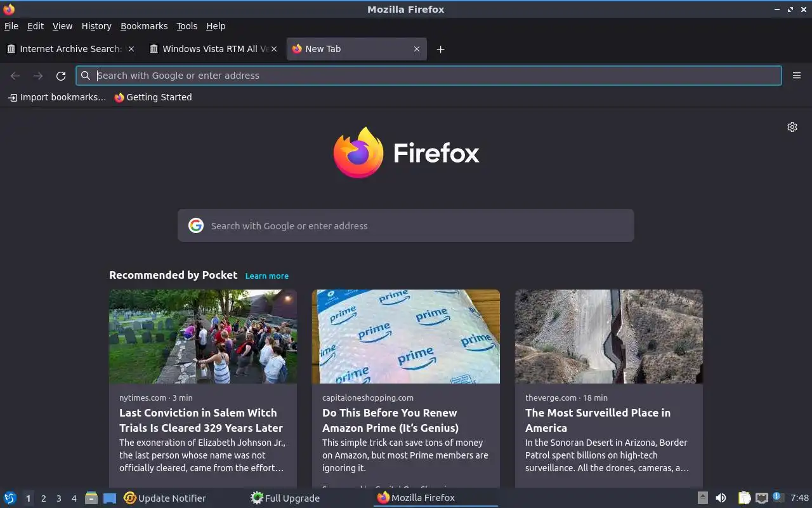Click the update notification tray icon
Image resolution: width=812 pixels, height=508 pixels.
(778, 497)
